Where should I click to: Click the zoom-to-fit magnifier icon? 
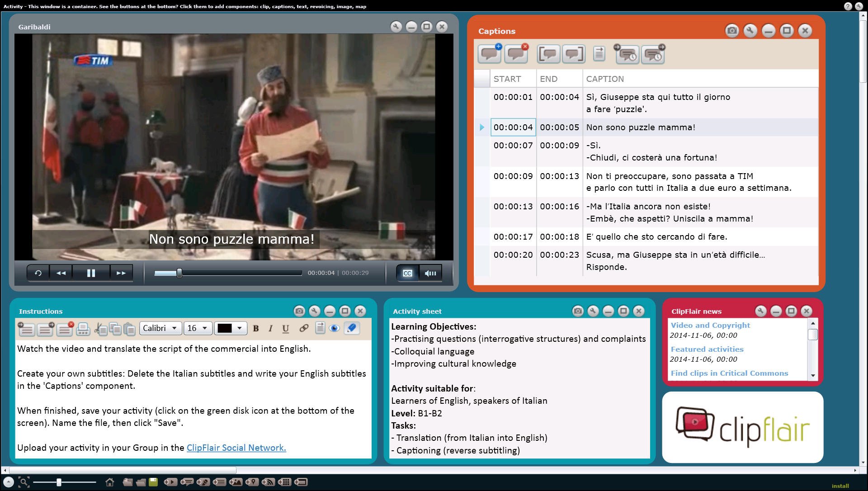[24, 482]
